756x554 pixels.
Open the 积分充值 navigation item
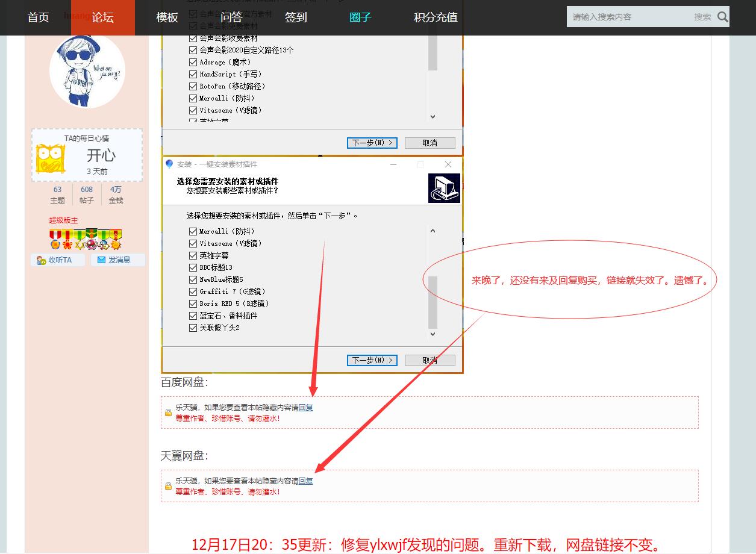click(436, 17)
